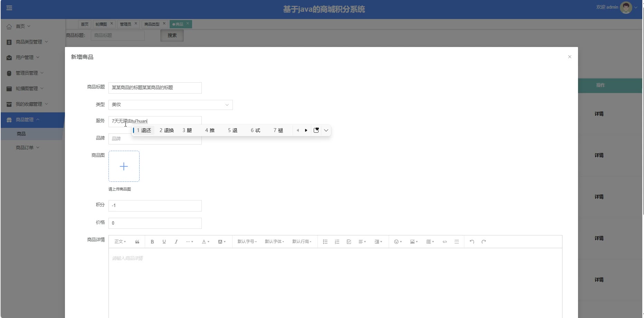Viewport: 644px width, 318px height.
Task: Undo the last editor action
Action: tap(472, 242)
